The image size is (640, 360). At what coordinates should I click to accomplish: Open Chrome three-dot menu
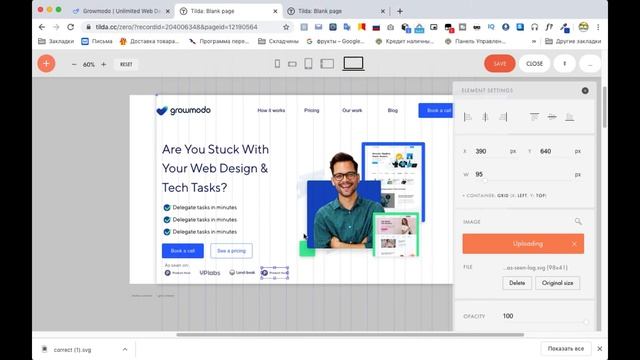[x=598, y=27]
